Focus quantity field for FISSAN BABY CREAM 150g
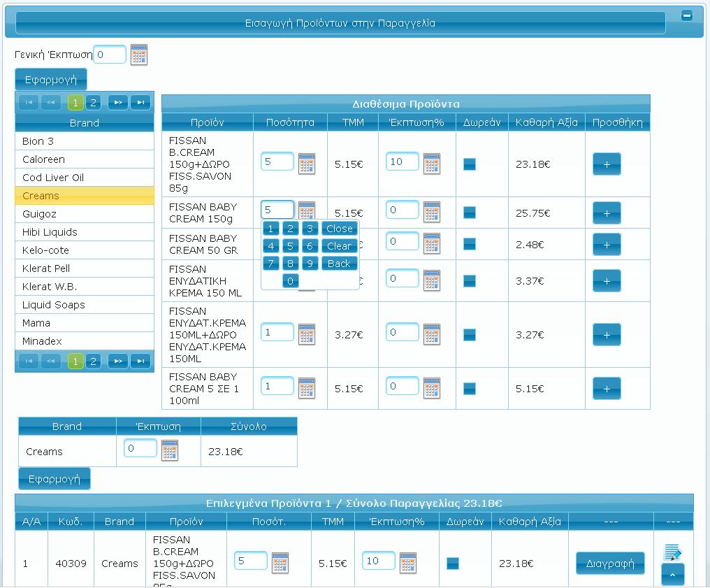Image resolution: width=710 pixels, height=588 pixels. tap(277, 210)
